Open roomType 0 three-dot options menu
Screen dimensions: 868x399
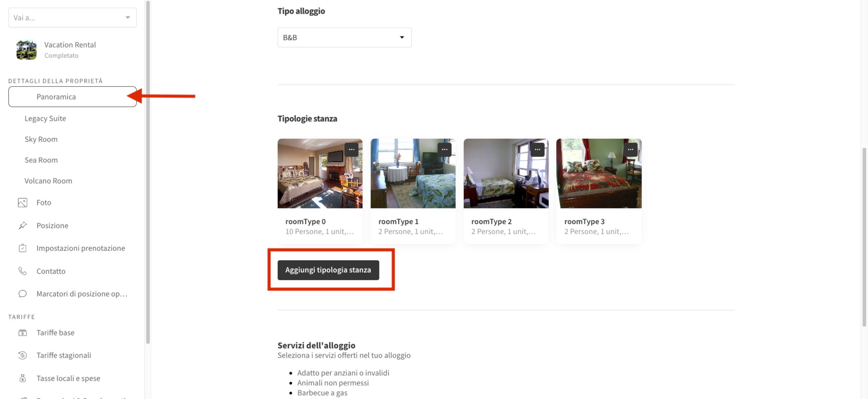[x=351, y=150]
